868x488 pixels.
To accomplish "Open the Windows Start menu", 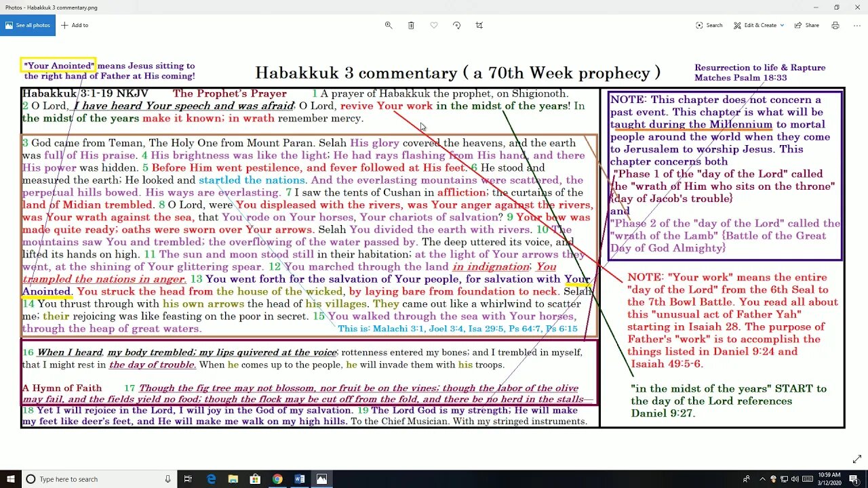I will (11, 479).
